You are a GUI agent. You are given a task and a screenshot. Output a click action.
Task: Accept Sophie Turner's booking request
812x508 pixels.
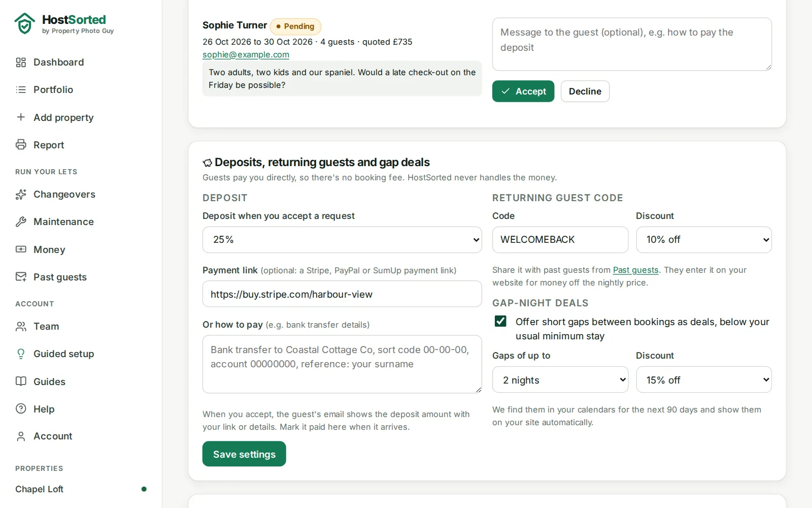pos(523,91)
